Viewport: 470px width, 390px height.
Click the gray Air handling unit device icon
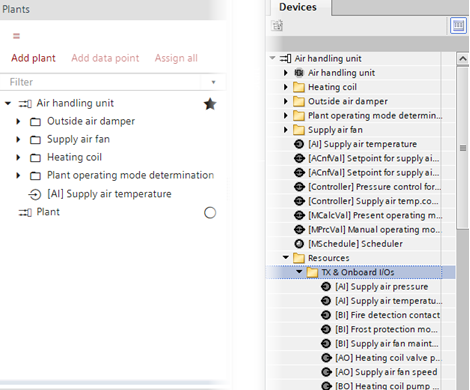(299, 73)
